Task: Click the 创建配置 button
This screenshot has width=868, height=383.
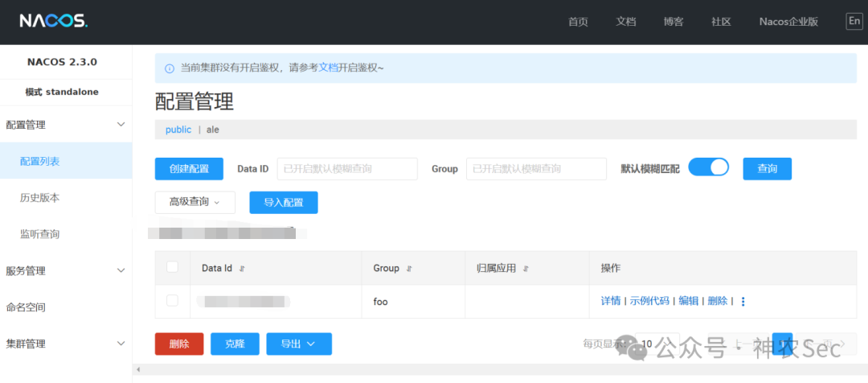Action: coord(190,169)
